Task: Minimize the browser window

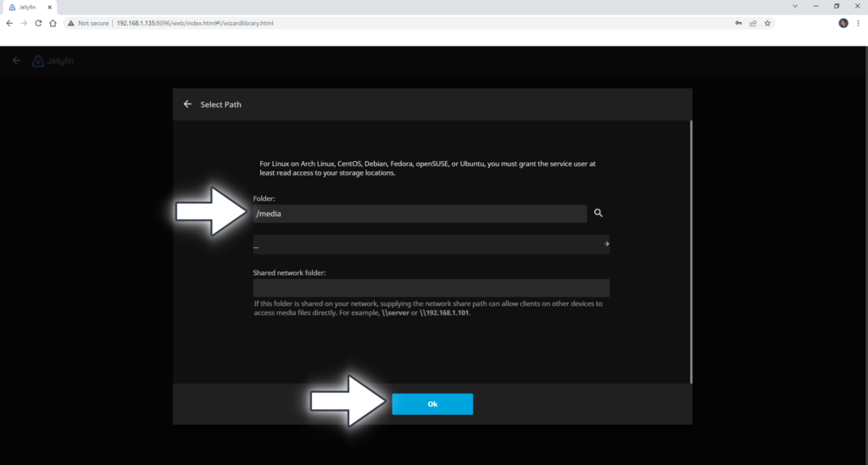Action: click(x=816, y=6)
